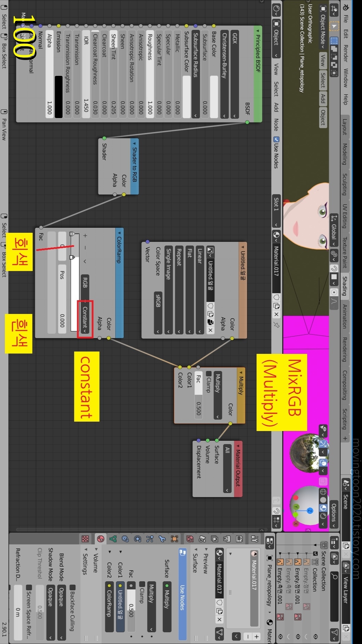The image size is (362, 644).
Task: Click the pivot point icon dropdown
Action: tap(334, 256)
